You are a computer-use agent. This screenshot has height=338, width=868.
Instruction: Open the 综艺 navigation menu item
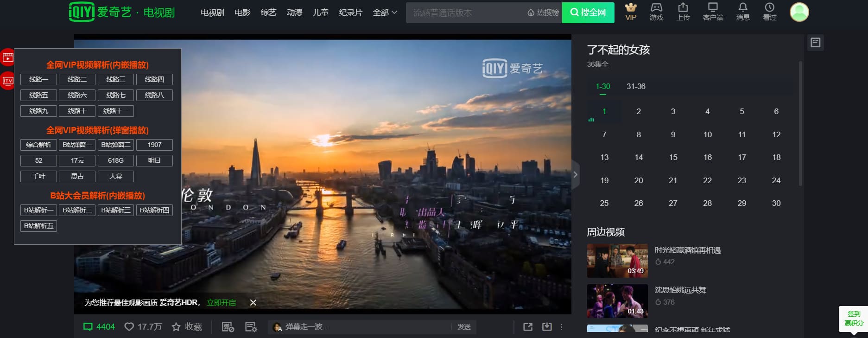(268, 13)
